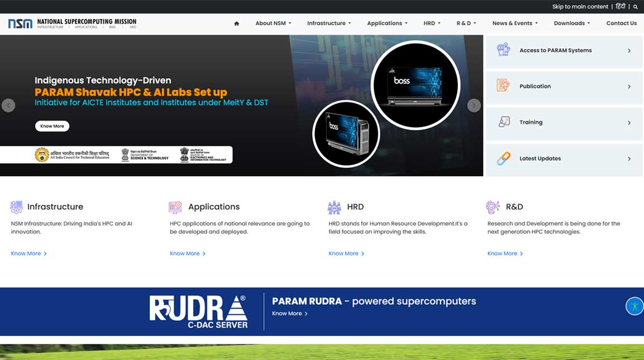This screenshot has width=644, height=360.
Task: Click the search magnifier icon
Action: click(635, 6)
